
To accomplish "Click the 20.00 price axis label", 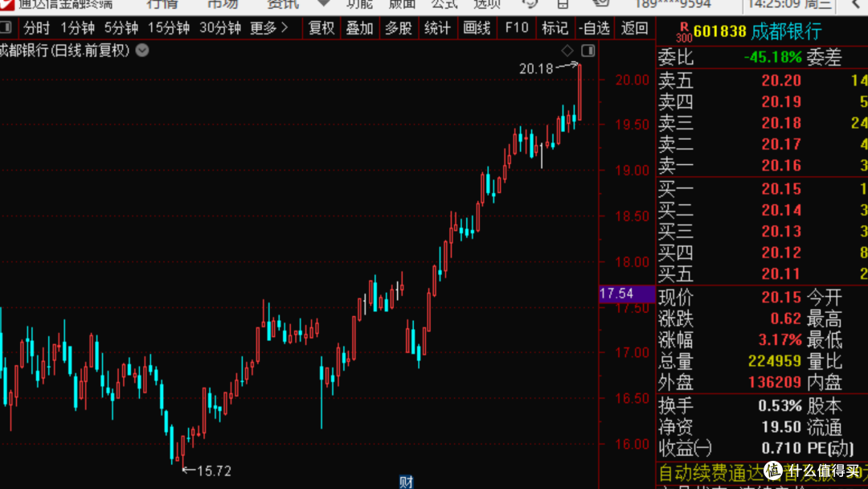I will pyautogui.click(x=633, y=80).
